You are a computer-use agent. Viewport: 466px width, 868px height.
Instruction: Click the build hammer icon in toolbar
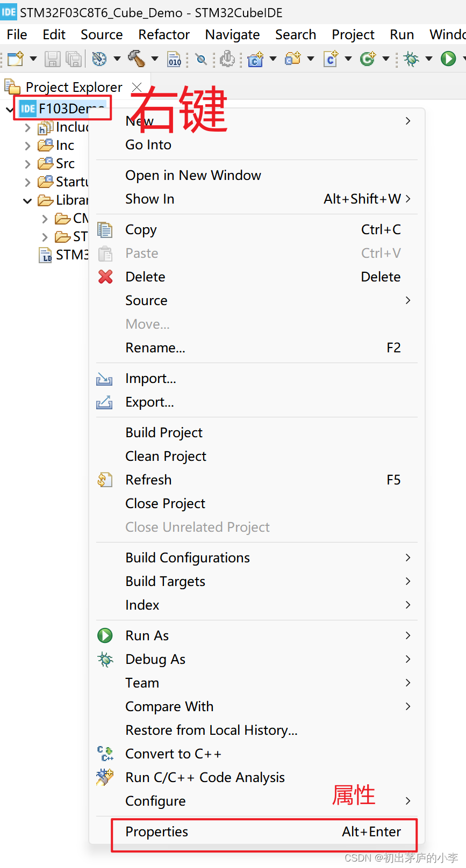pyautogui.click(x=136, y=59)
